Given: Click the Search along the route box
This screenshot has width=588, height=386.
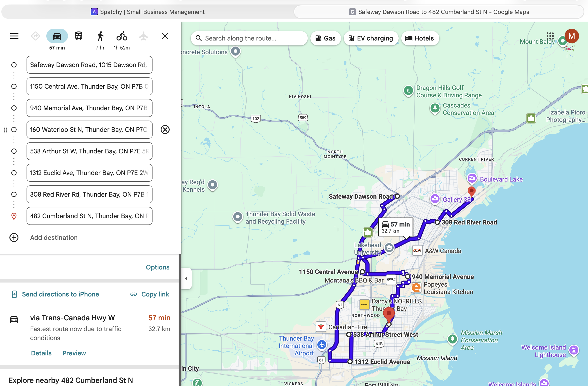Looking at the screenshot, I should click(249, 38).
